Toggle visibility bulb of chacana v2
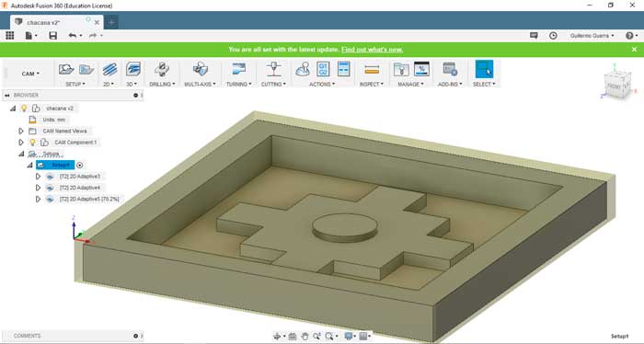 pyautogui.click(x=24, y=109)
